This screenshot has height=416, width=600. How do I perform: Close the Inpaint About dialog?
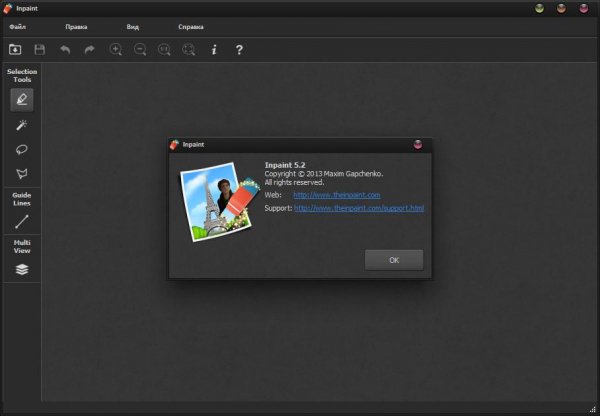(x=418, y=144)
